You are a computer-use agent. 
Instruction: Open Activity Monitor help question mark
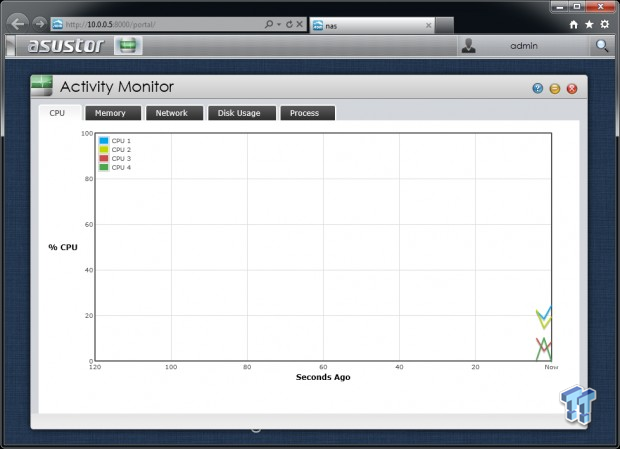pos(537,88)
